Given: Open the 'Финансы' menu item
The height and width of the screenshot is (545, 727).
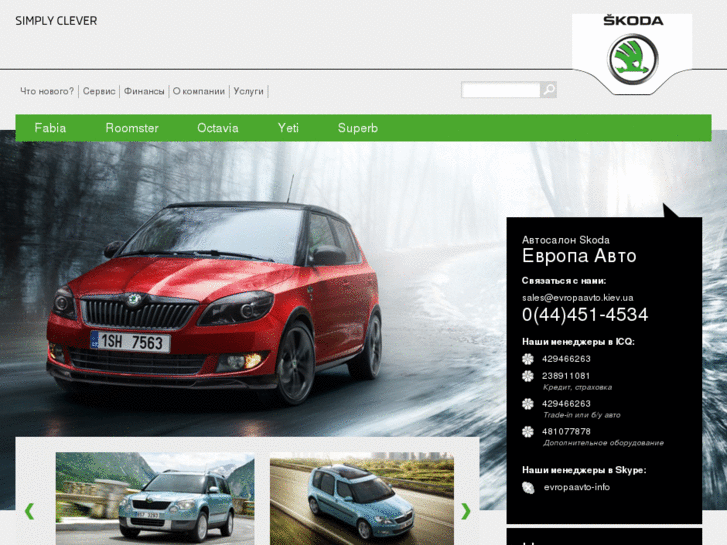Looking at the screenshot, I should (x=144, y=91).
